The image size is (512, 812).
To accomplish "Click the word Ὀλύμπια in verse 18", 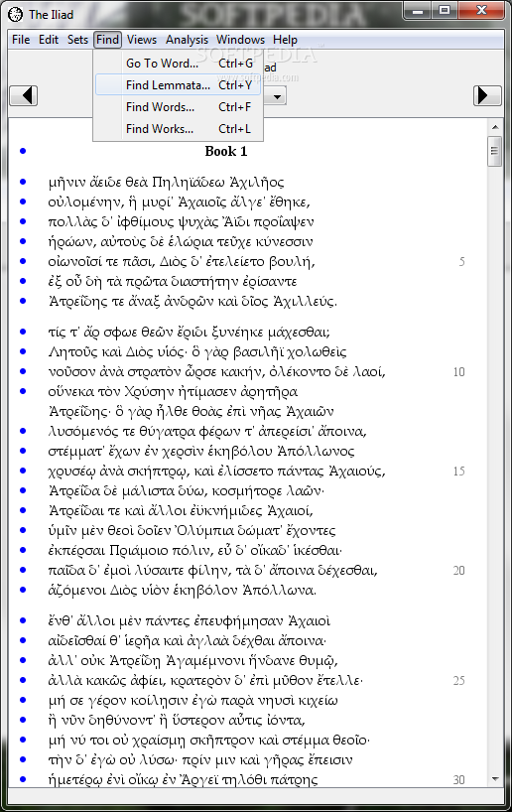I will click(204, 531).
